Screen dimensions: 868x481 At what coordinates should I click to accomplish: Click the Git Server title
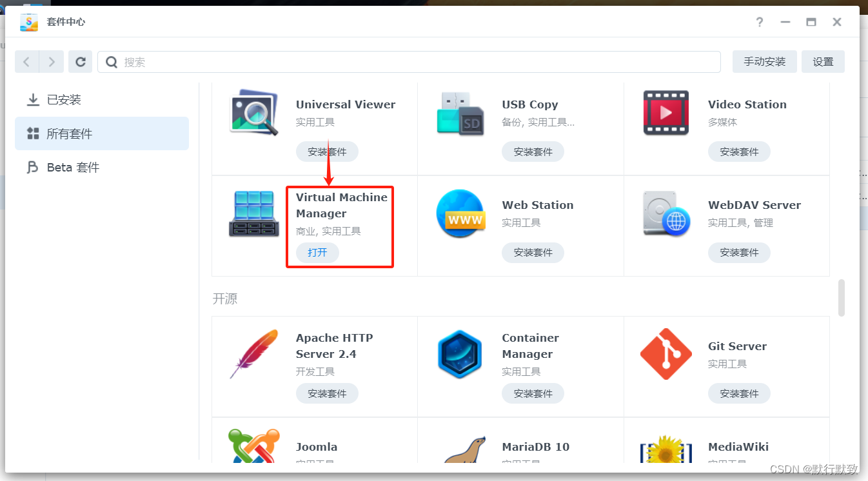click(x=738, y=346)
